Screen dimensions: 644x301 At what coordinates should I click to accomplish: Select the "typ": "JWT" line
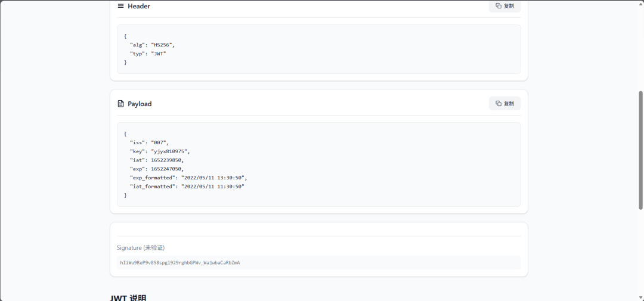(148, 54)
